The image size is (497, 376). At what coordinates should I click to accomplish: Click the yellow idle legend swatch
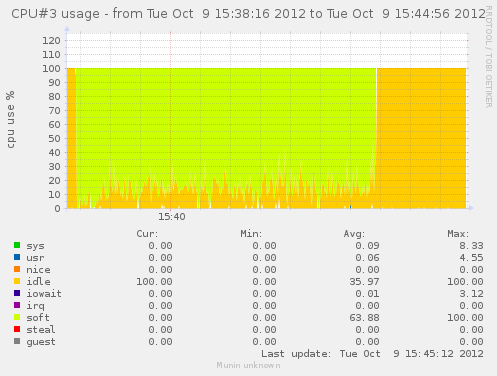pos(17,281)
